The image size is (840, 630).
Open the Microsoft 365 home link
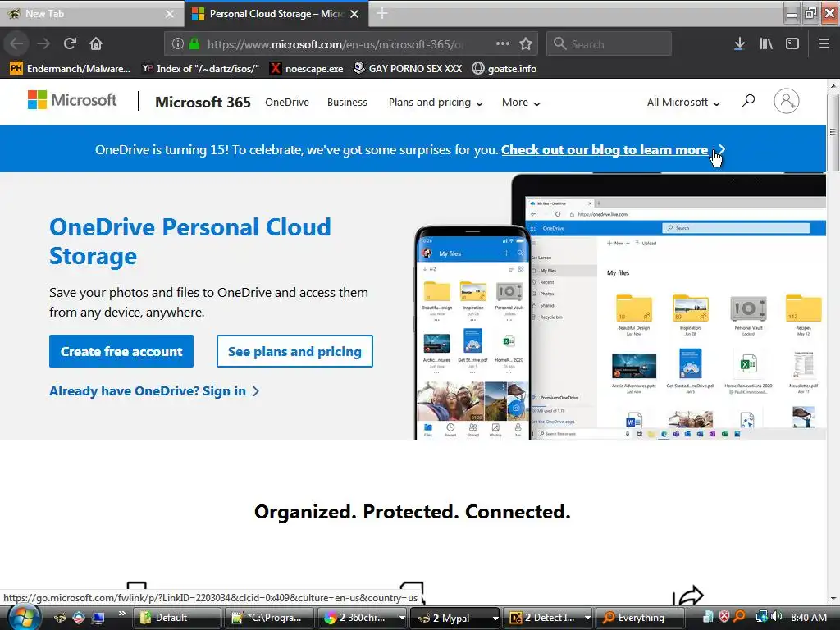203,102
